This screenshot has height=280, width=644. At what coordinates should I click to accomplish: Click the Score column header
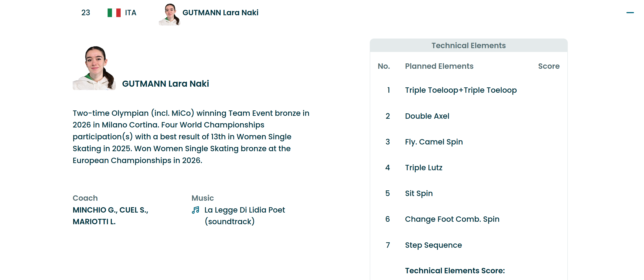click(548, 66)
